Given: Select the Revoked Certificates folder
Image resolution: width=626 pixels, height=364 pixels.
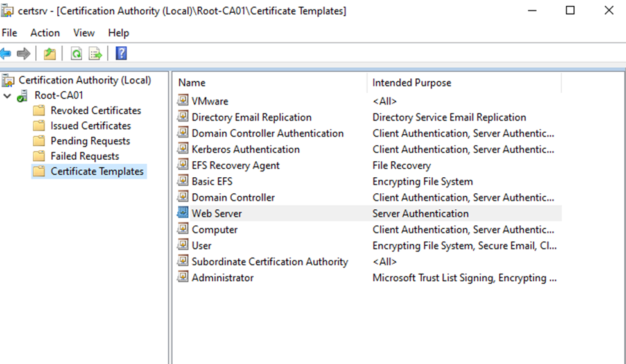Looking at the screenshot, I should pos(95,110).
